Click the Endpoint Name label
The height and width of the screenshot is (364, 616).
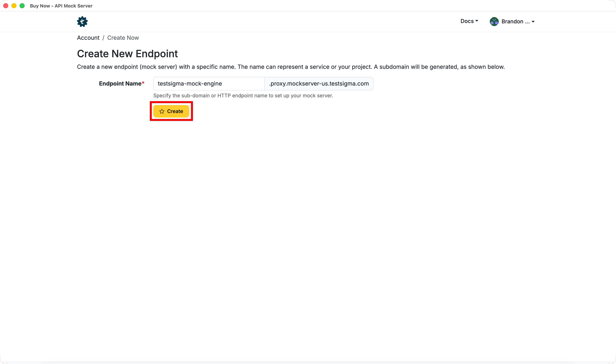[122, 84]
